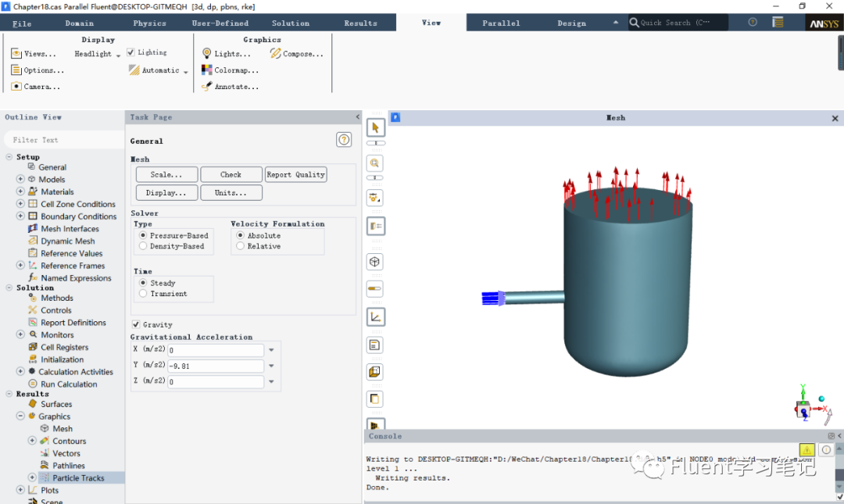844x504 pixels.
Task: Open help for General task page
Action: pyautogui.click(x=344, y=140)
